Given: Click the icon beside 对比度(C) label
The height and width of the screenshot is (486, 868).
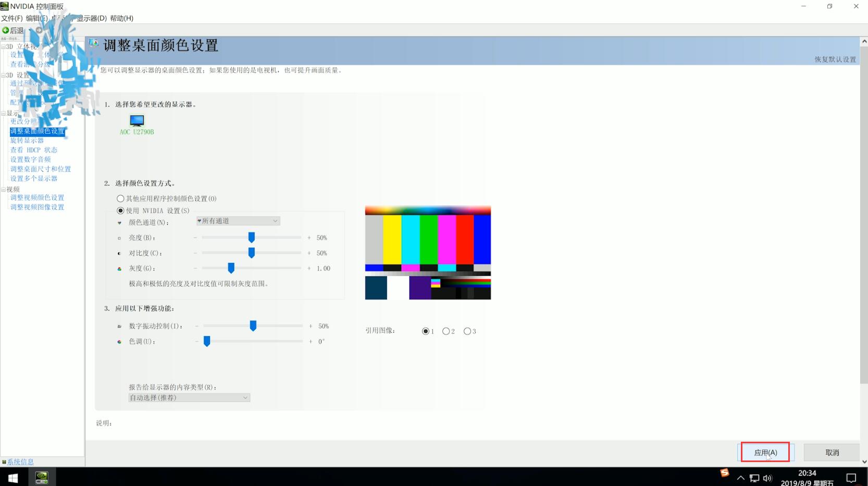Looking at the screenshot, I should click(x=119, y=254).
